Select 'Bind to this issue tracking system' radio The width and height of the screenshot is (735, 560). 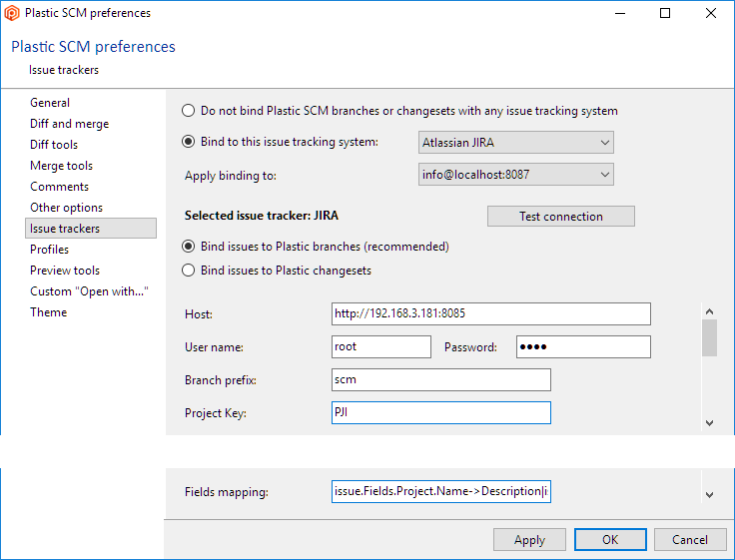189,142
